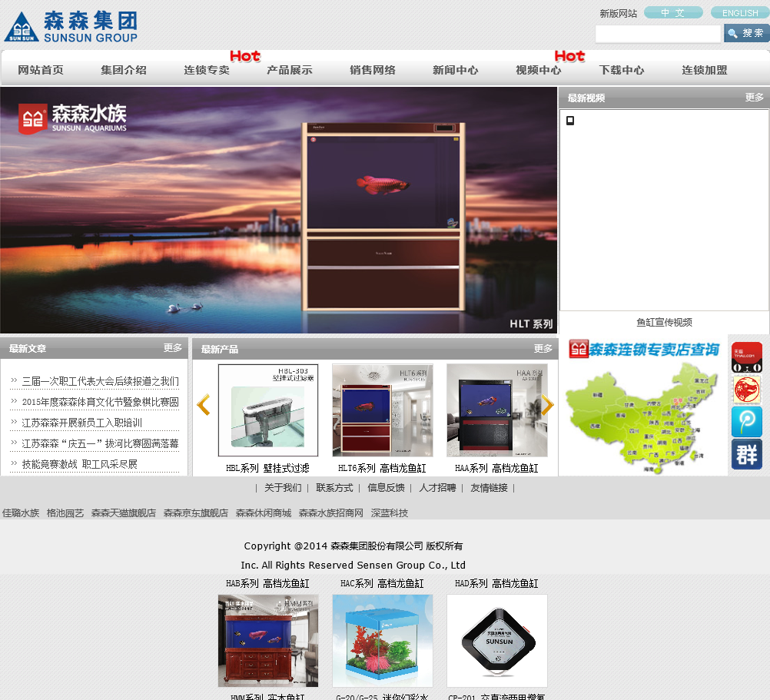Click the left carousel arrow in 最新产品
This screenshot has height=700, width=770.
point(204,405)
